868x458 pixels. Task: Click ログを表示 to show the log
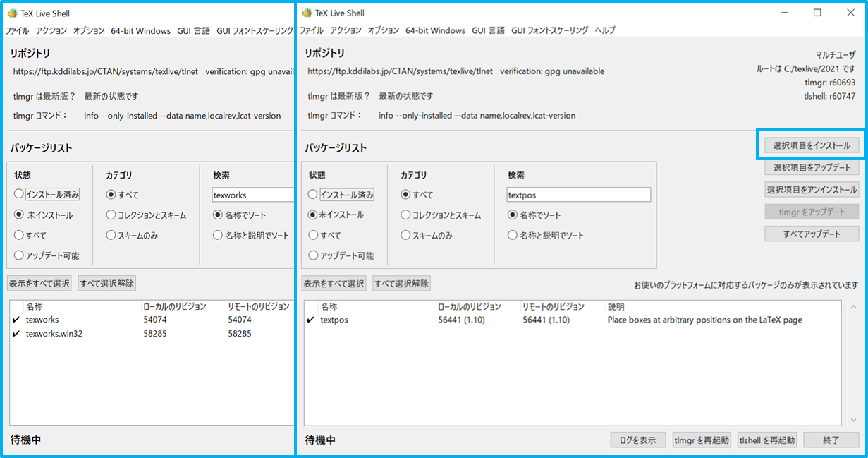[x=637, y=439]
